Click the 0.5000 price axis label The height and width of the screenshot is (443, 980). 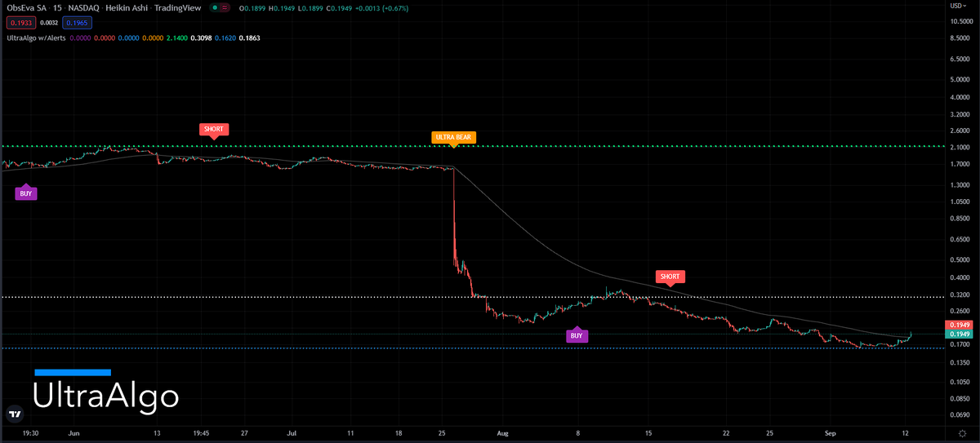(x=960, y=260)
